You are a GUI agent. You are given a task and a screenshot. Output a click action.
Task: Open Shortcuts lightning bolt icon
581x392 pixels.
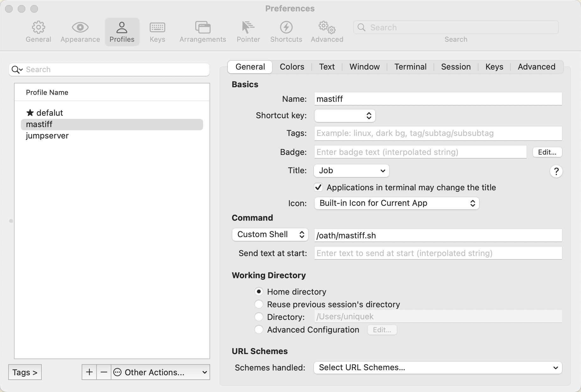(x=286, y=28)
